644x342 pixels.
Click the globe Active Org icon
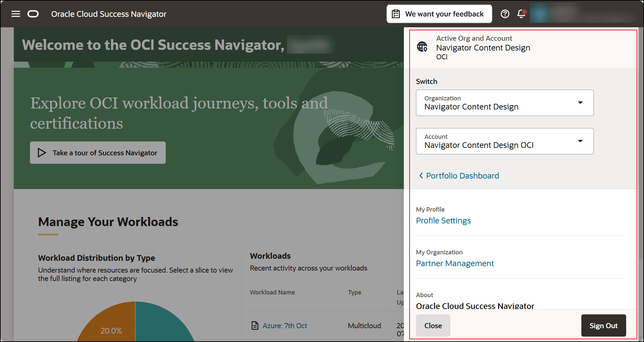coord(422,46)
